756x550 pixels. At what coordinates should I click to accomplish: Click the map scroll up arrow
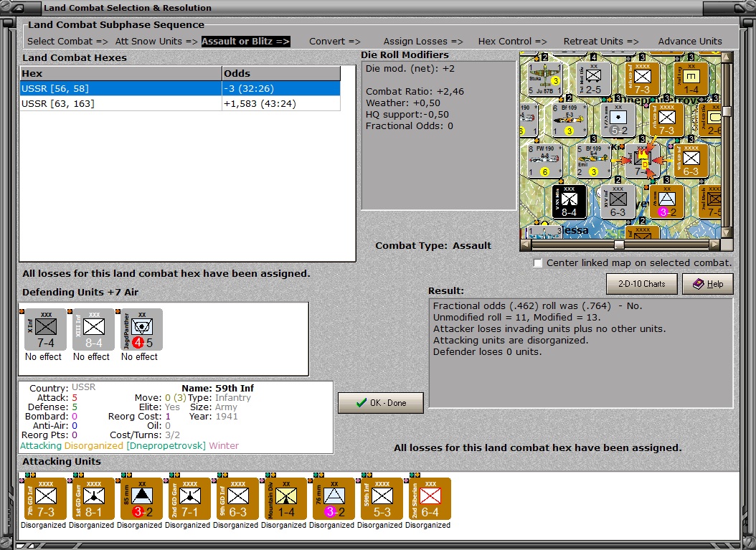coord(727,57)
